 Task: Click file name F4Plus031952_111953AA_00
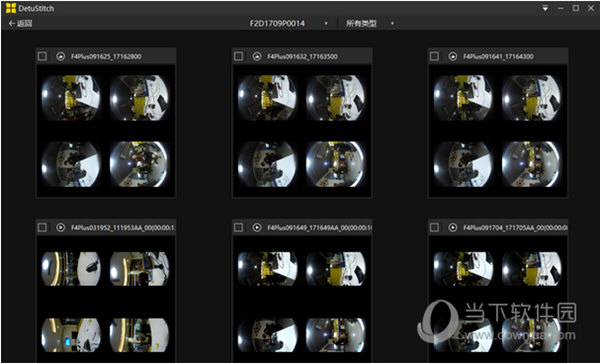point(123,227)
